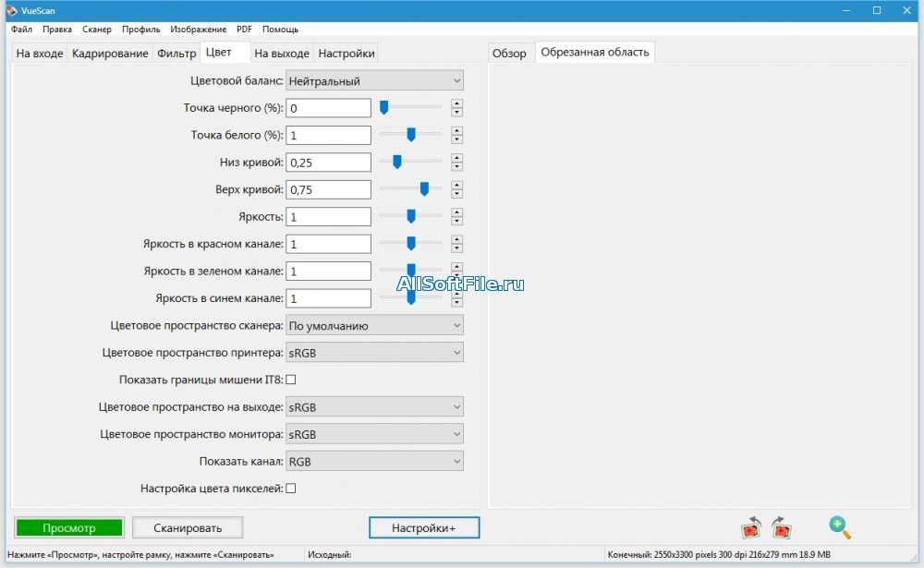Viewport: 924px width, 568px height.
Task: Click the green Просмотр button
Action: click(69, 528)
